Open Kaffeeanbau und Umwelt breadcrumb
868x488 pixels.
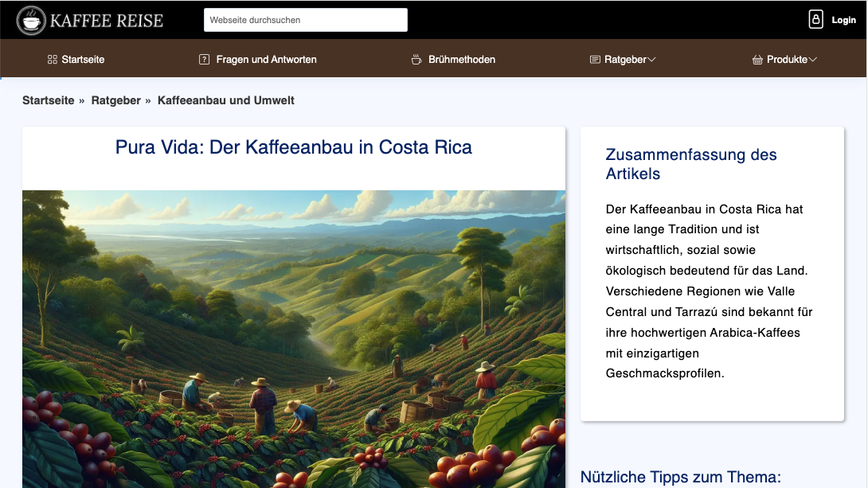pos(226,100)
